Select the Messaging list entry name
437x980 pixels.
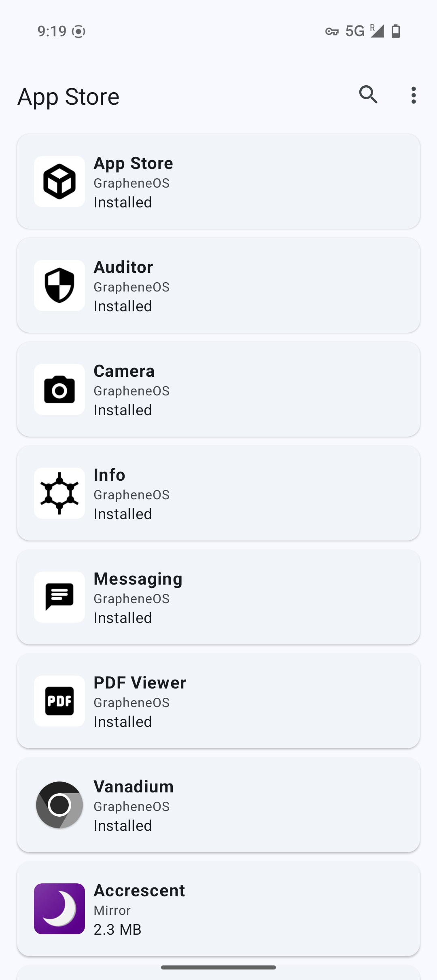coord(138,579)
